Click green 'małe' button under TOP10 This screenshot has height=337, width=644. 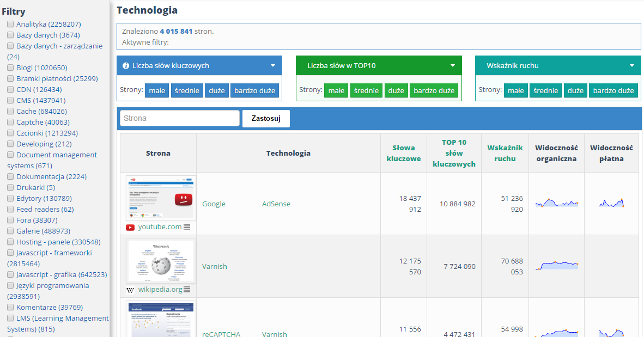coord(336,90)
